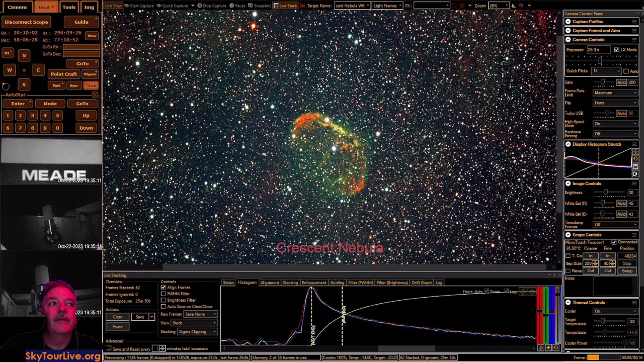The width and height of the screenshot is (644, 362).
Task: Enable the Brightness Filter checkbox
Action: click(x=164, y=300)
